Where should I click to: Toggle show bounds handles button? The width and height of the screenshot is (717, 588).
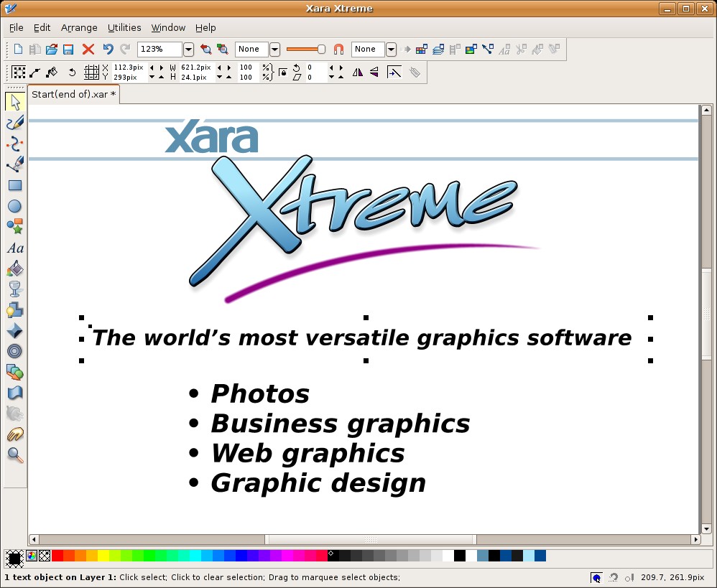click(x=19, y=73)
